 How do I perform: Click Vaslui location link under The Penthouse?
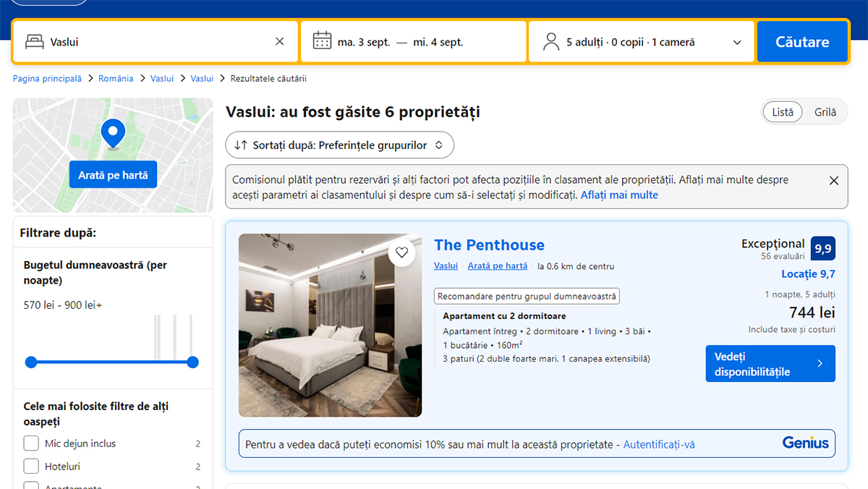click(x=446, y=266)
